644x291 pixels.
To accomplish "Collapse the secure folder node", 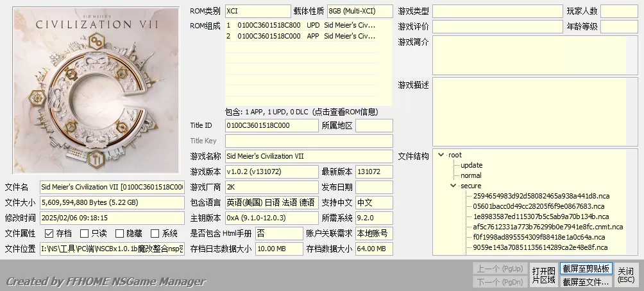I will tap(453, 186).
